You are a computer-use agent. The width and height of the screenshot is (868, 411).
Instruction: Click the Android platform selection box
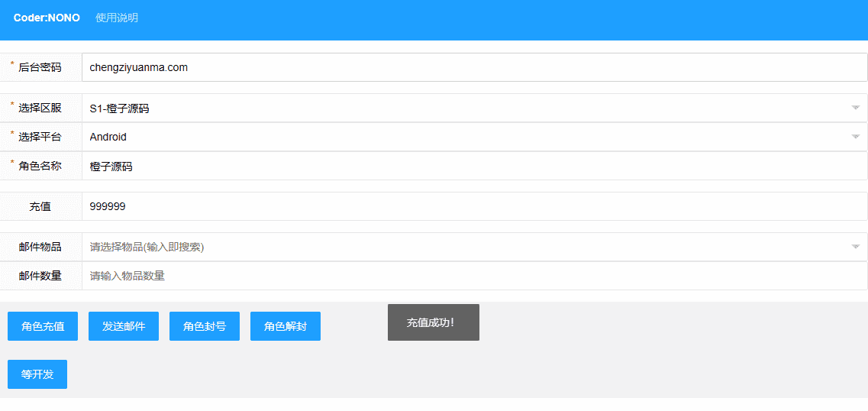coord(458,137)
